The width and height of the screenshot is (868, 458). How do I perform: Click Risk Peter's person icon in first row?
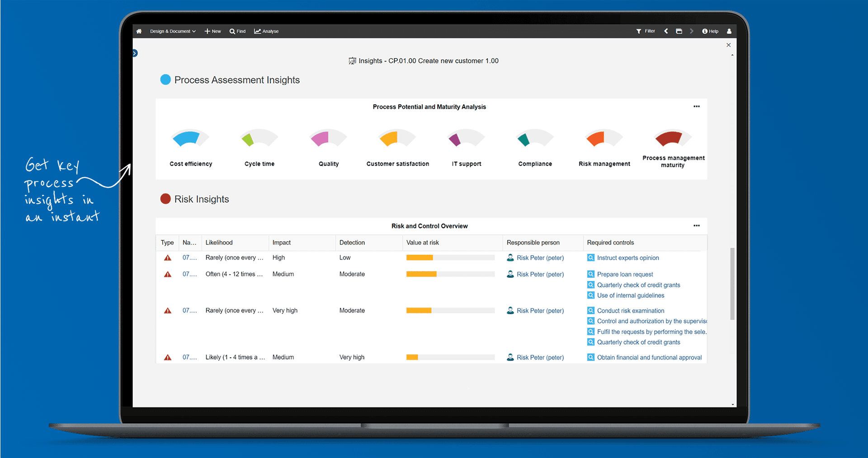pos(510,257)
